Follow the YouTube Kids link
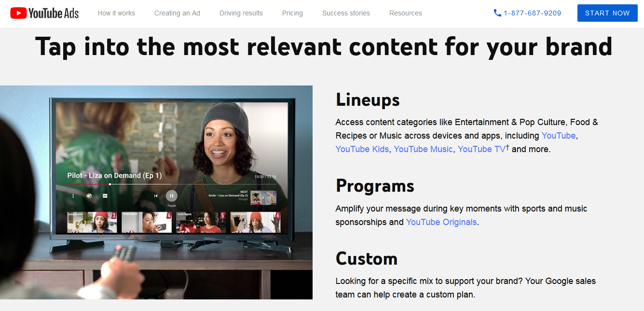The height and width of the screenshot is (311, 644). coord(362,149)
